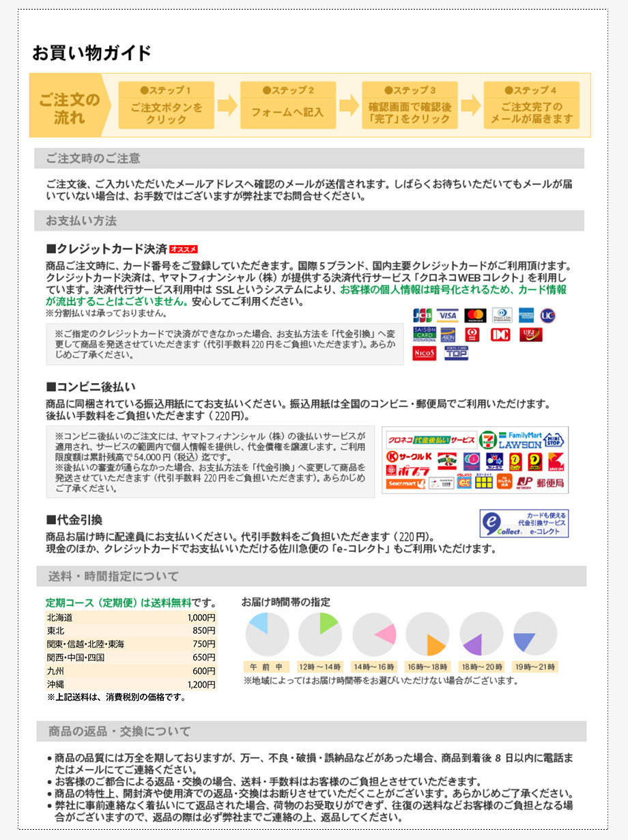Image resolution: width=628 pixels, height=840 pixels.
Task: Click the orange Seicomart logo
Action: [406, 484]
